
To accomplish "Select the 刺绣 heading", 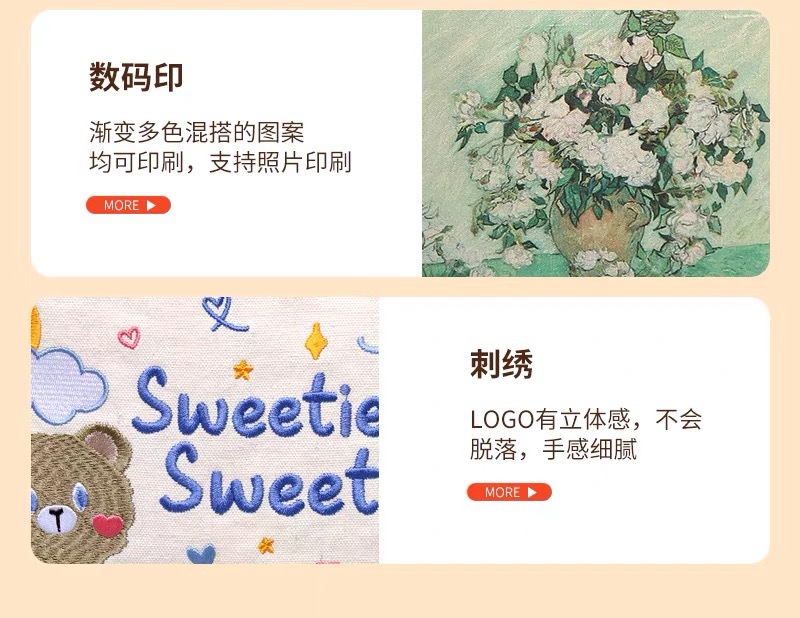I will [501, 364].
